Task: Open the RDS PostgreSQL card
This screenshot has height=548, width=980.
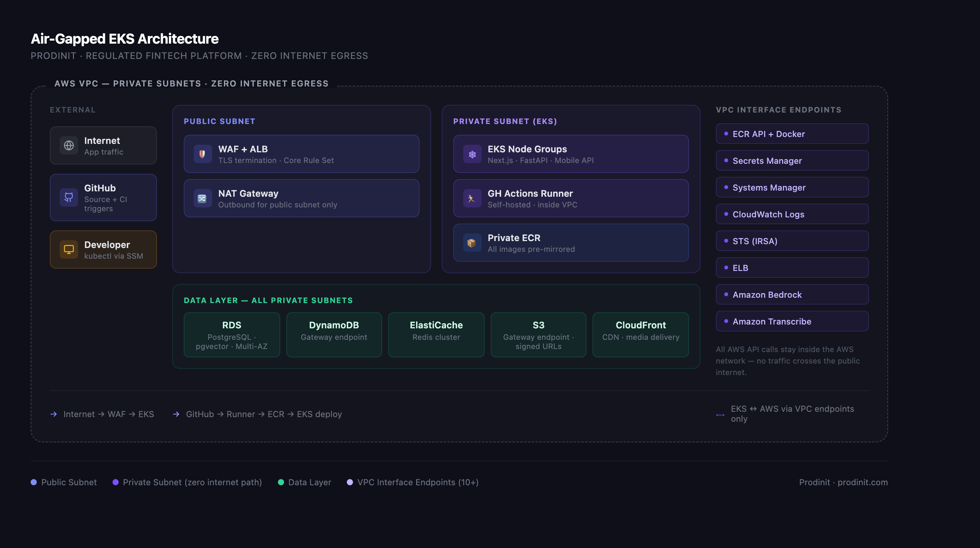Action: (232, 335)
